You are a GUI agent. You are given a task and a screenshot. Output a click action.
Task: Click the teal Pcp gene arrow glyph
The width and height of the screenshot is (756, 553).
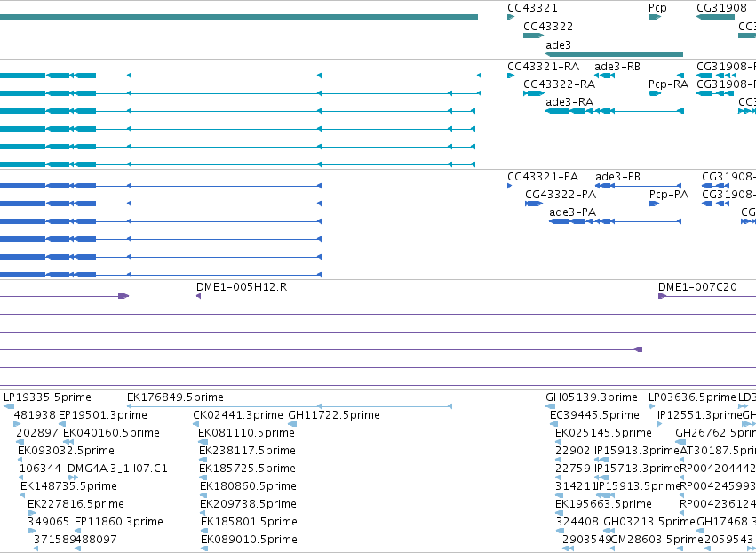(655, 17)
